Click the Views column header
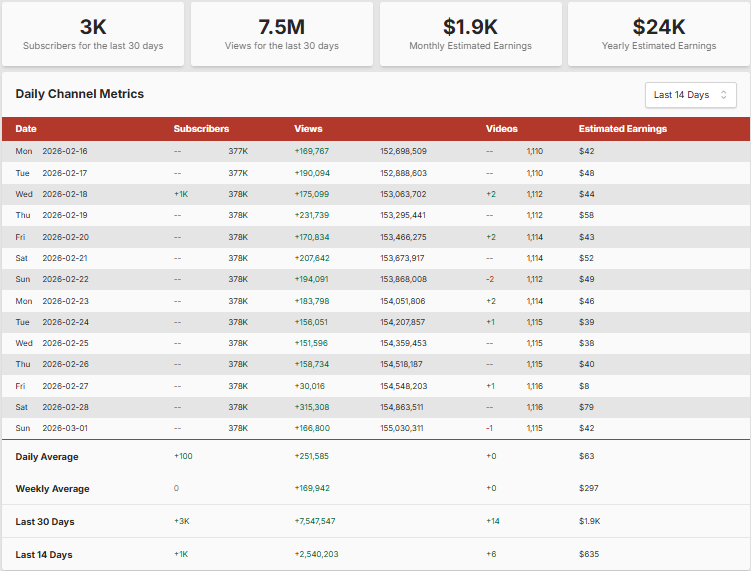The width and height of the screenshot is (751, 571). [x=308, y=129]
